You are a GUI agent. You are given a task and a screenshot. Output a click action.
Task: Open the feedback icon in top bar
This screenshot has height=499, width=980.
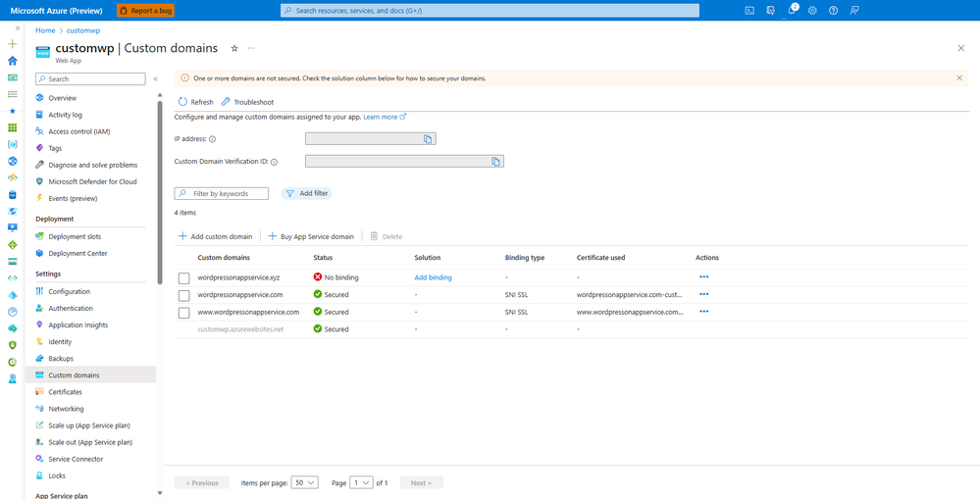(x=854, y=11)
